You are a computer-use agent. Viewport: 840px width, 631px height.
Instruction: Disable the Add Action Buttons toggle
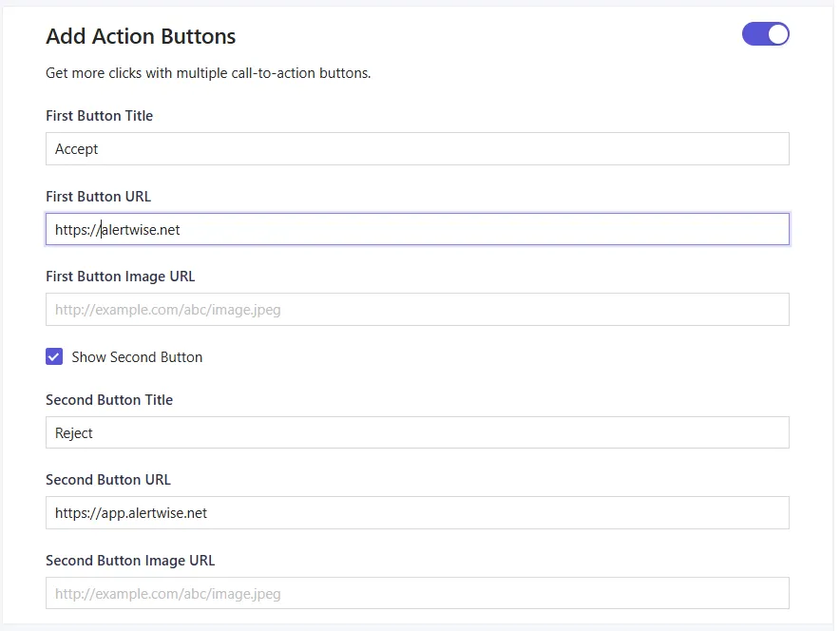click(765, 33)
